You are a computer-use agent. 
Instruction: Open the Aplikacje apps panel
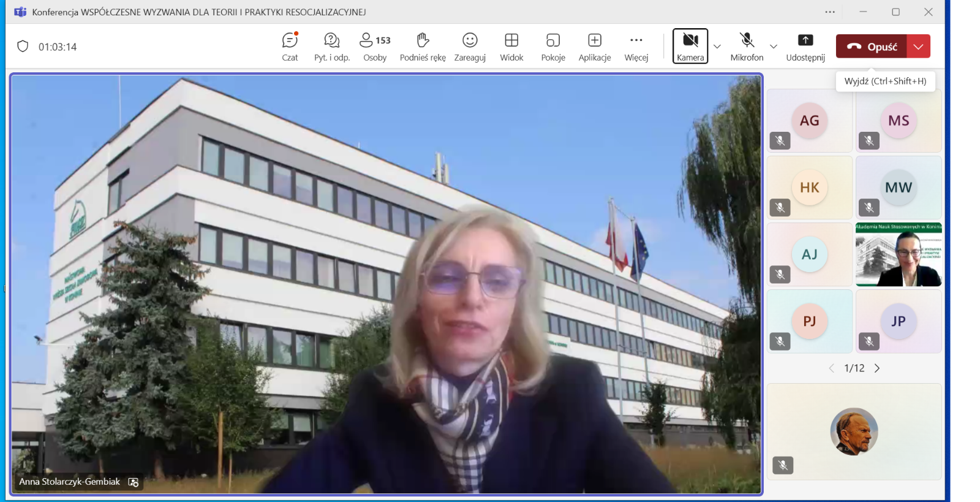point(594,47)
